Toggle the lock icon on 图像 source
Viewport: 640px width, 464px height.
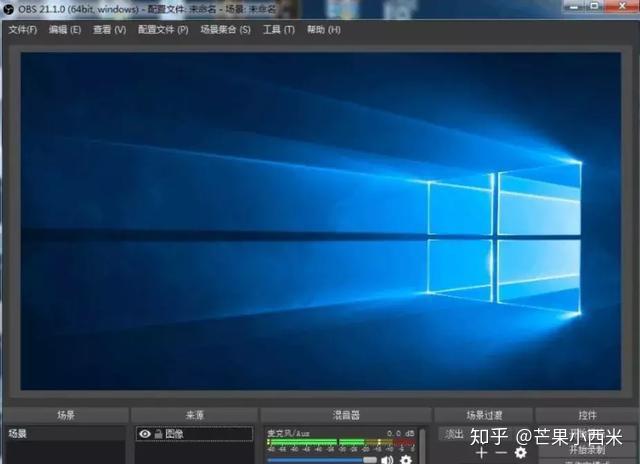tap(158, 434)
